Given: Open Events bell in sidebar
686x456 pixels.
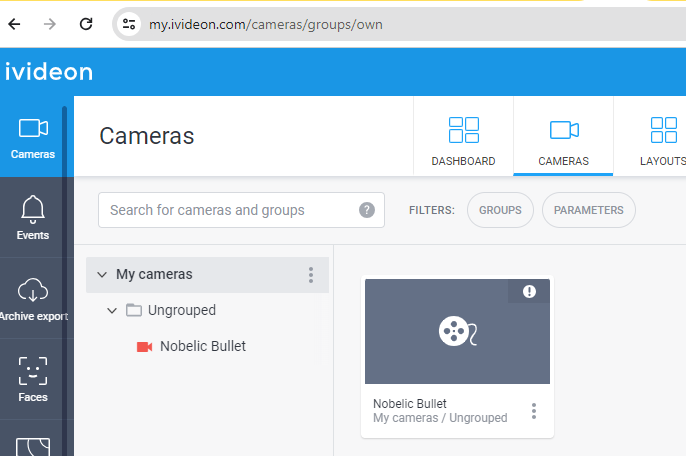Looking at the screenshot, I should click(33, 217).
